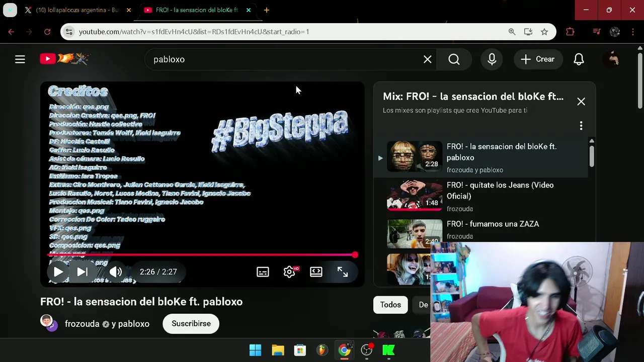Image resolution: width=644 pixels, height=362 pixels.
Task: Open Chrome three-dot menu
Action: (x=632, y=32)
